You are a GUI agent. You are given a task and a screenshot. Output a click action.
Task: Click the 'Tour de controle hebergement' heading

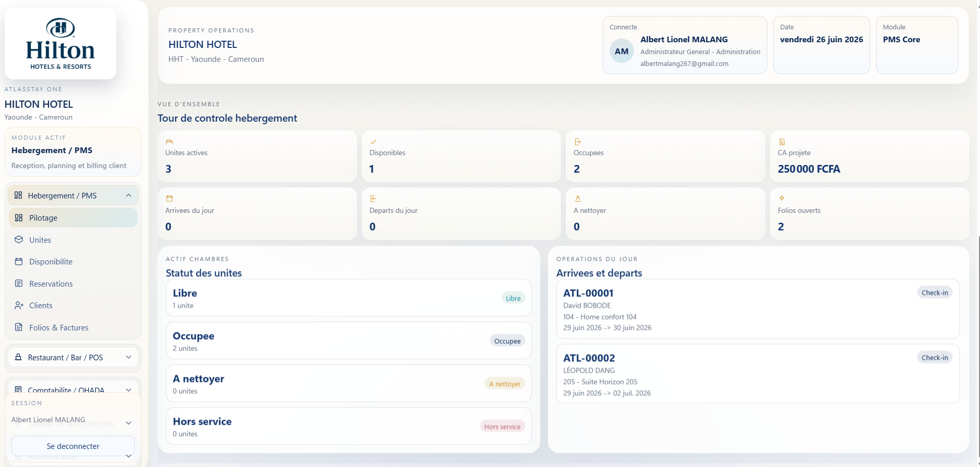(228, 118)
